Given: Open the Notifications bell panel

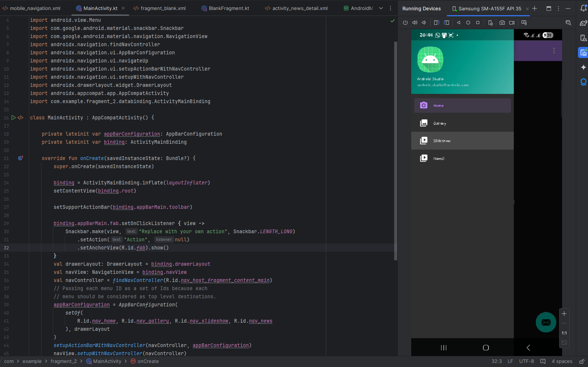Looking at the screenshot, I should 584,8.
